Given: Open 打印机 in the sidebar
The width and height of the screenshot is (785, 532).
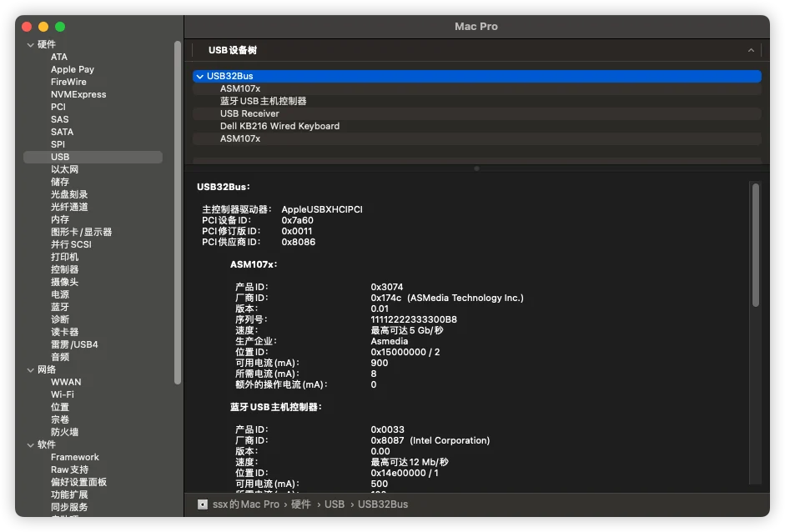Looking at the screenshot, I should click(x=64, y=257).
